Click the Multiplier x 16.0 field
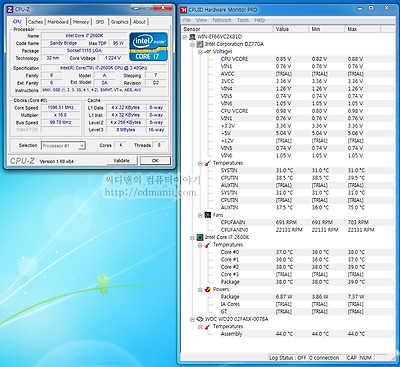This screenshot has width=400, height=367. point(60,115)
